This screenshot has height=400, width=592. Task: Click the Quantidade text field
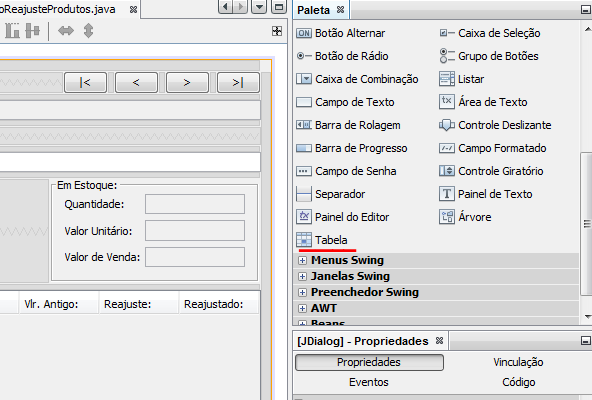tap(195, 204)
